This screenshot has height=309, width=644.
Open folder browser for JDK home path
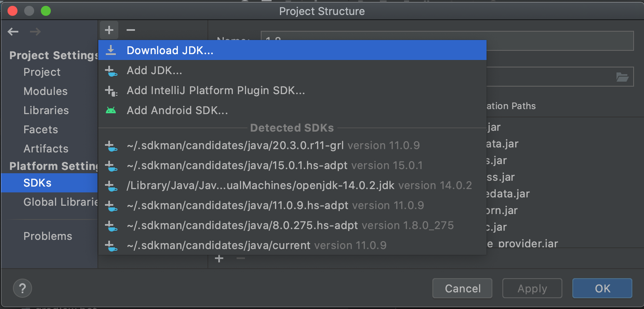pyautogui.click(x=622, y=77)
